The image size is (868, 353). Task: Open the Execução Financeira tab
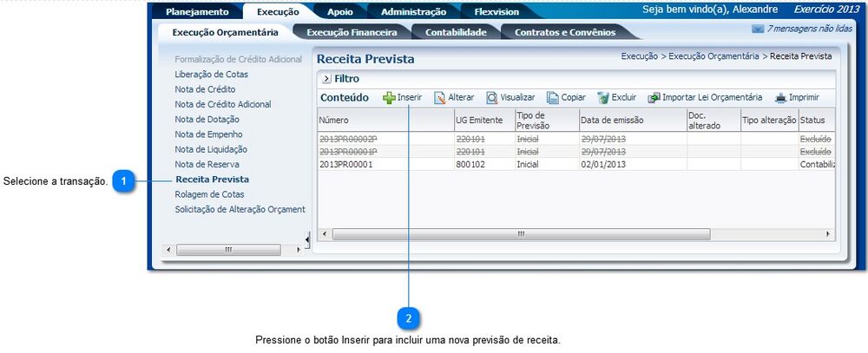[352, 32]
